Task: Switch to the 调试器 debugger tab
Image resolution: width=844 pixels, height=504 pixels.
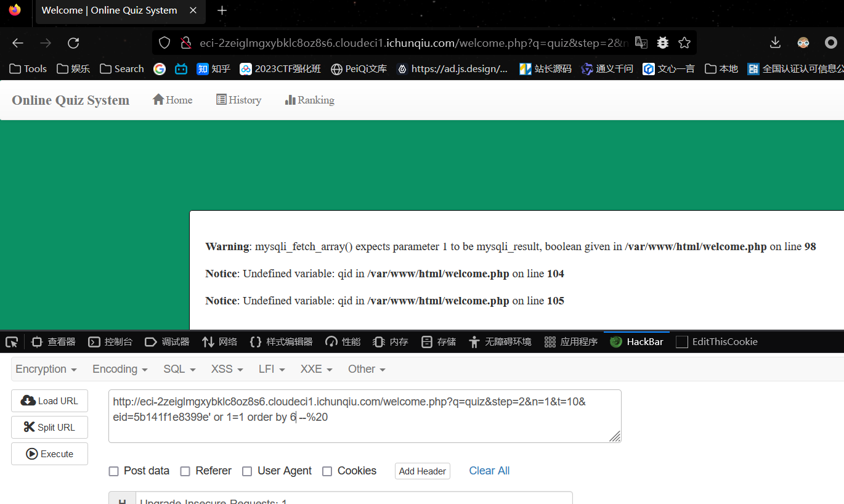Action: coord(167,342)
